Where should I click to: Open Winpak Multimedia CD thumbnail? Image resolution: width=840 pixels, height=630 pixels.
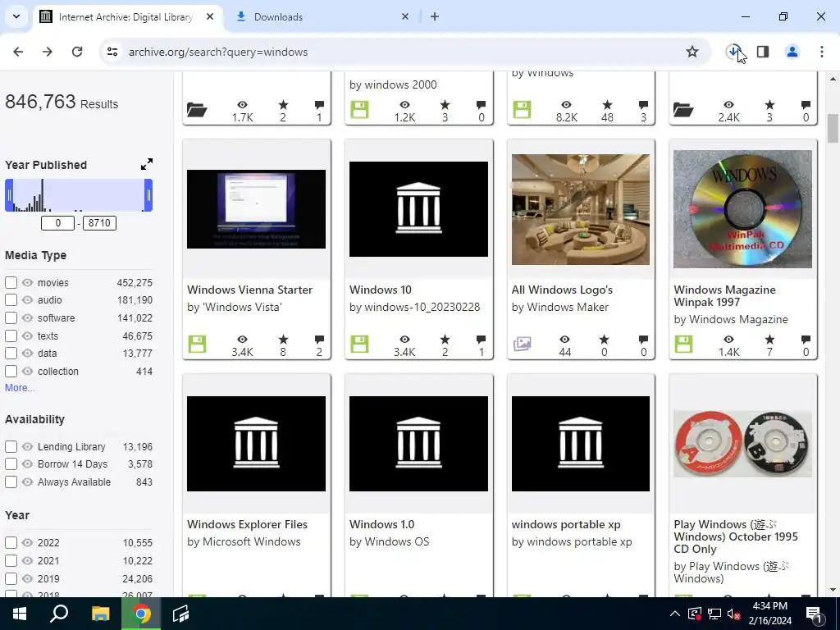tap(742, 209)
